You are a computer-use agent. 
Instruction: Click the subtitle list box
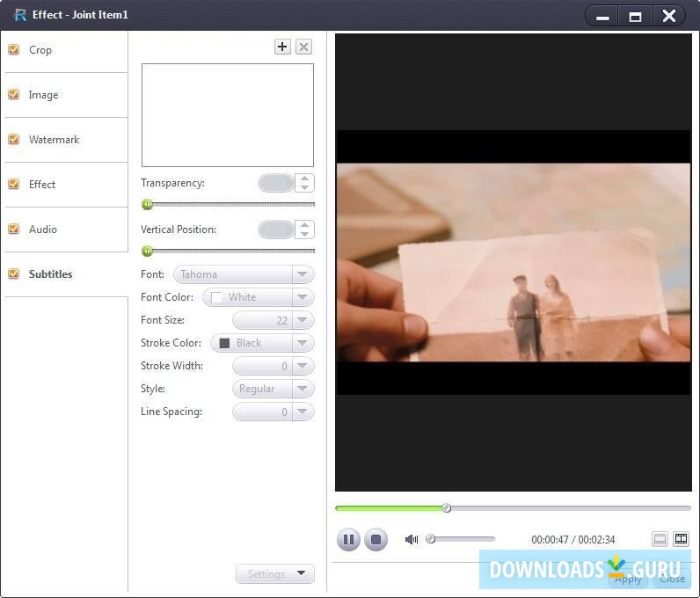[228, 115]
